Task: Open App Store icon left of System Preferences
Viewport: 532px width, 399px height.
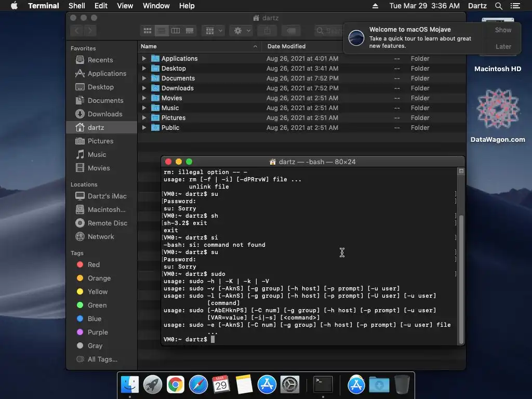Action: click(267, 385)
